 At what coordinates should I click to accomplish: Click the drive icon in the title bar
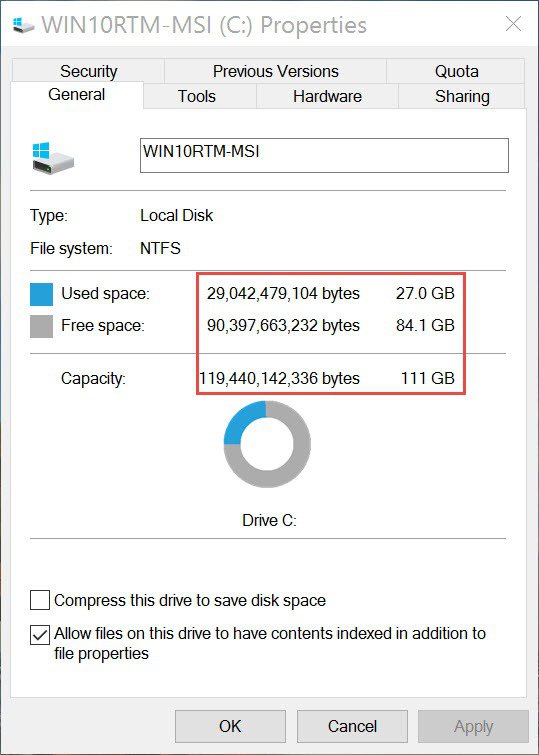point(23,25)
